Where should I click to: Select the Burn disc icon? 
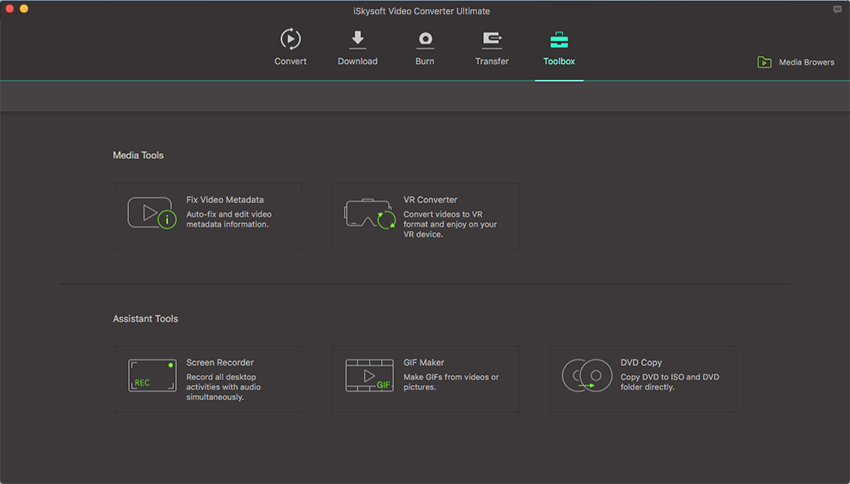425,39
